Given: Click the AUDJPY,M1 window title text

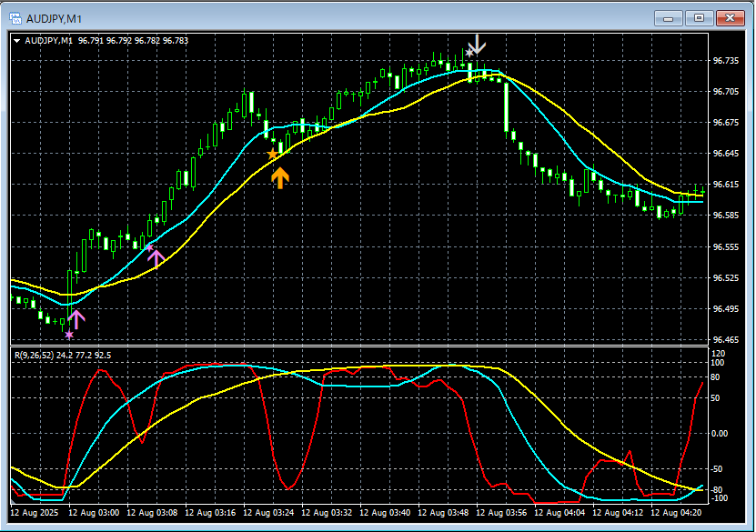Looking at the screenshot, I should point(54,19).
